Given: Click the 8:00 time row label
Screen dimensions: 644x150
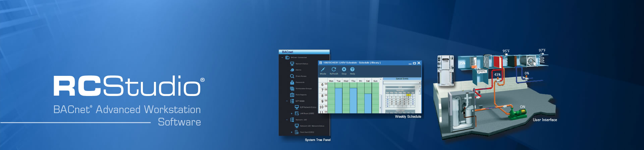Looking at the screenshot, I should click(323, 96).
